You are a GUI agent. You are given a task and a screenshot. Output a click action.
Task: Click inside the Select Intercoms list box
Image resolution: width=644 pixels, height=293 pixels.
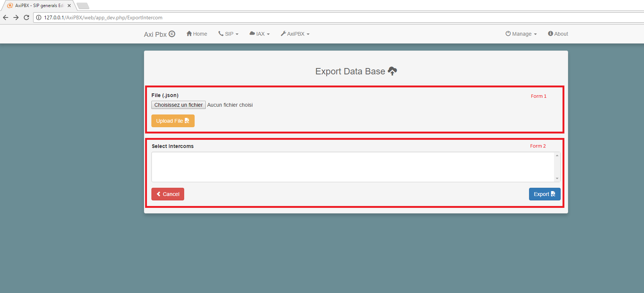(x=352, y=167)
